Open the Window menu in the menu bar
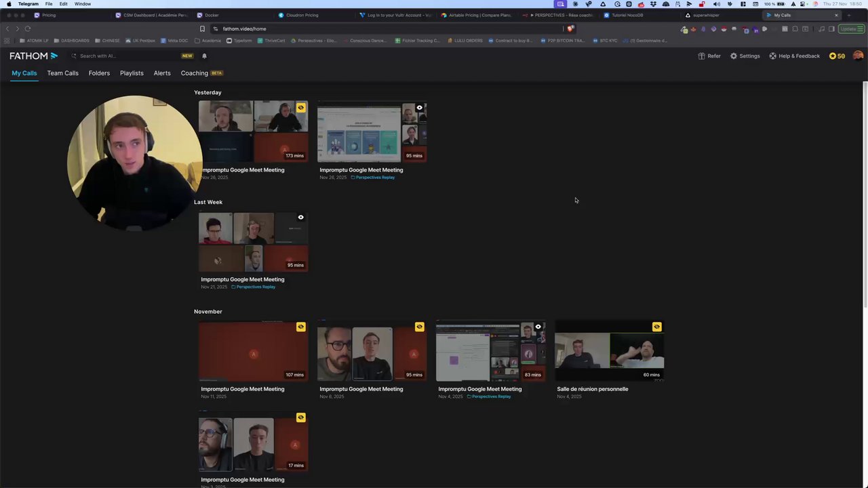 point(83,4)
